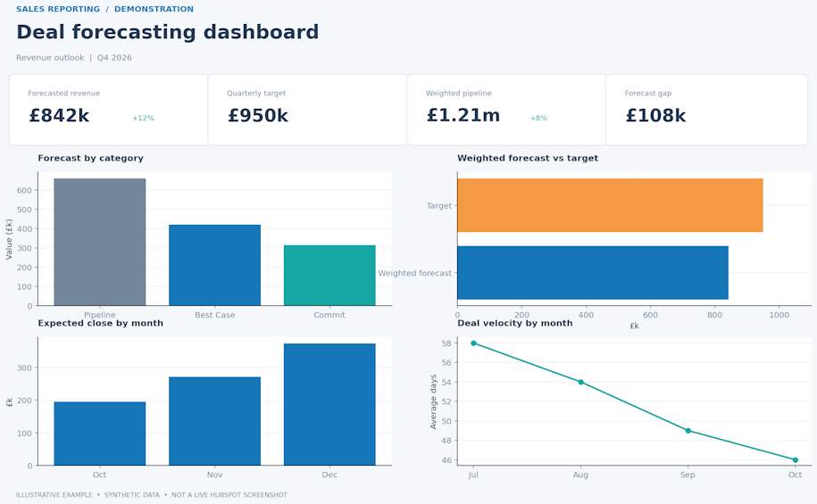The height and width of the screenshot is (504, 817).
Task: Click the Commit axis label
Action: [329, 315]
